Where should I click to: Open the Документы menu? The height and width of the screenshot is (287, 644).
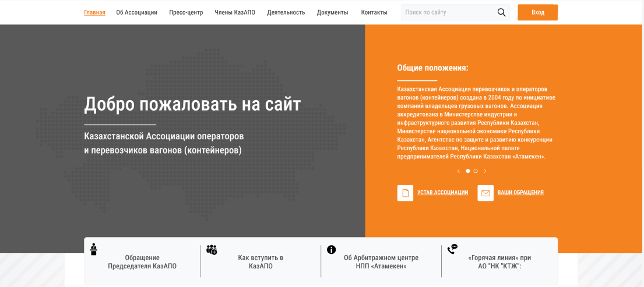333,12
